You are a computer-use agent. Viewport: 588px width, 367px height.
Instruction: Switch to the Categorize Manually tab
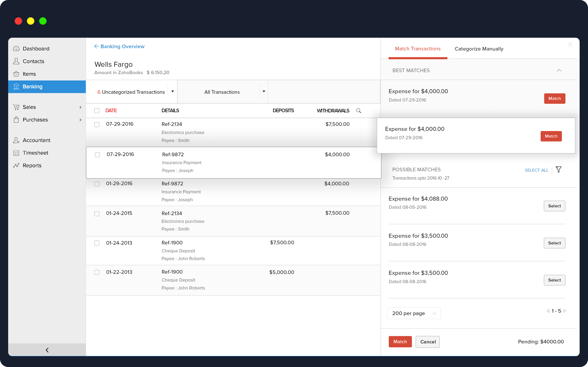479,49
